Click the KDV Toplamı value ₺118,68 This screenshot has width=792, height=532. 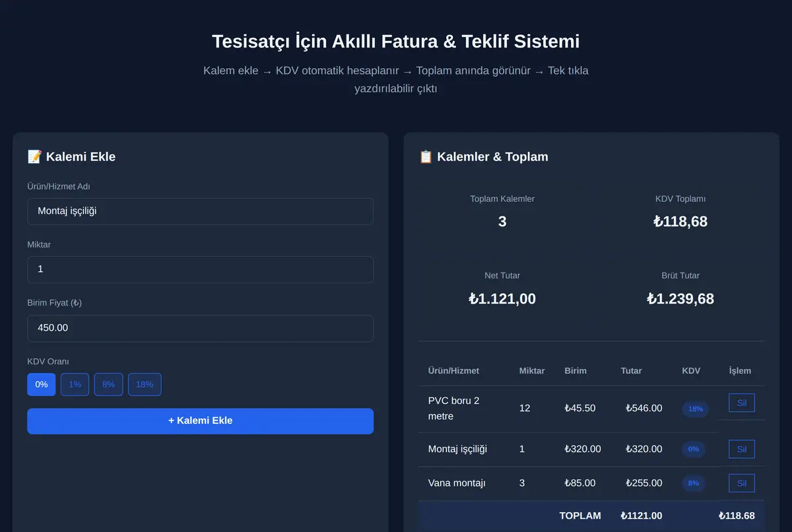pyautogui.click(x=680, y=222)
